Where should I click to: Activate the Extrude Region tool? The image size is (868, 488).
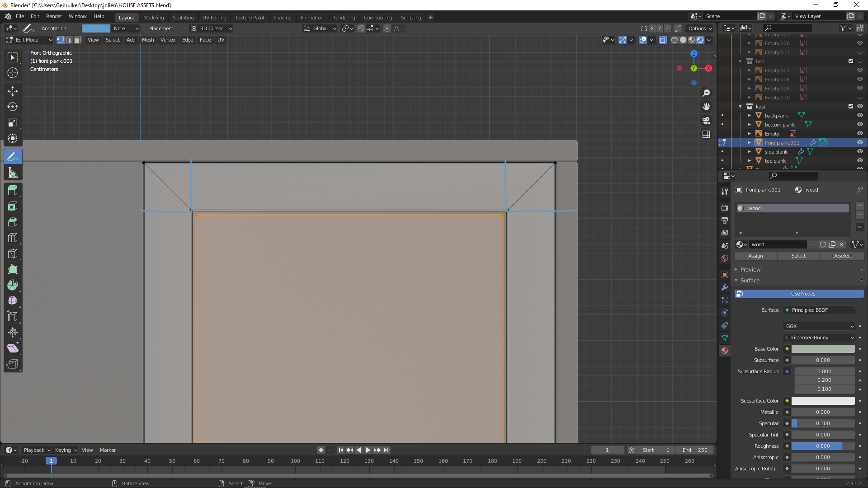click(13, 191)
